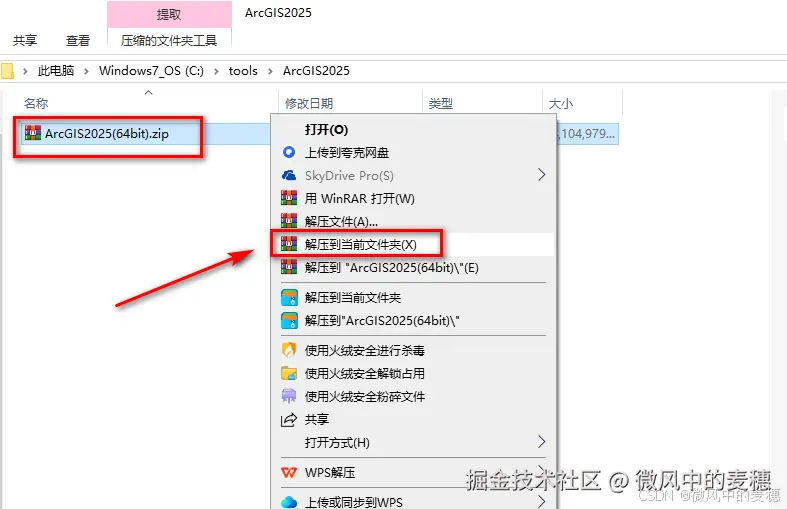
Task: Click the WinRAR icon beside 解压到当前文件夹(X)
Action: click(x=289, y=244)
